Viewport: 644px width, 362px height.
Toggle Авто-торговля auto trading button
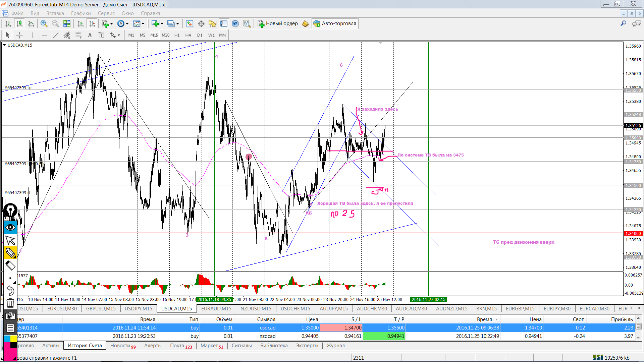tap(335, 23)
